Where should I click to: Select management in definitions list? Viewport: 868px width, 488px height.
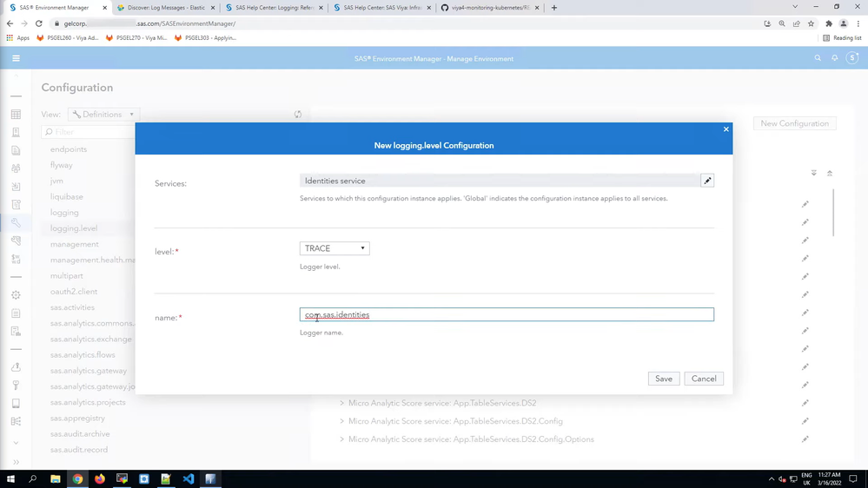(x=74, y=244)
